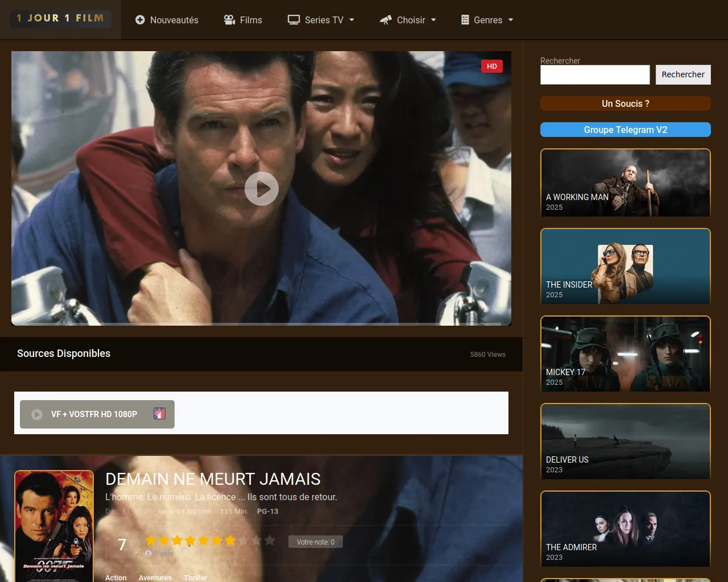The width and height of the screenshot is (728, 582).
Task: Open the Series TV menu
Action: pos(321,20)
